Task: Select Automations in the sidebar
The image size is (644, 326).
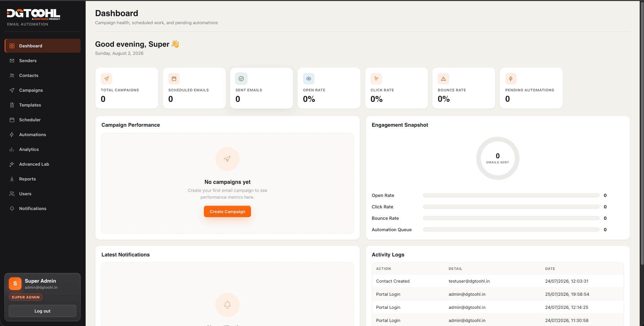Action: [x=43, y=134]
